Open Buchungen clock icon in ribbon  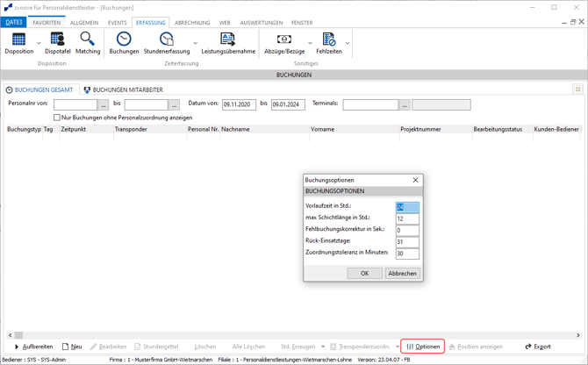[124, 43]
